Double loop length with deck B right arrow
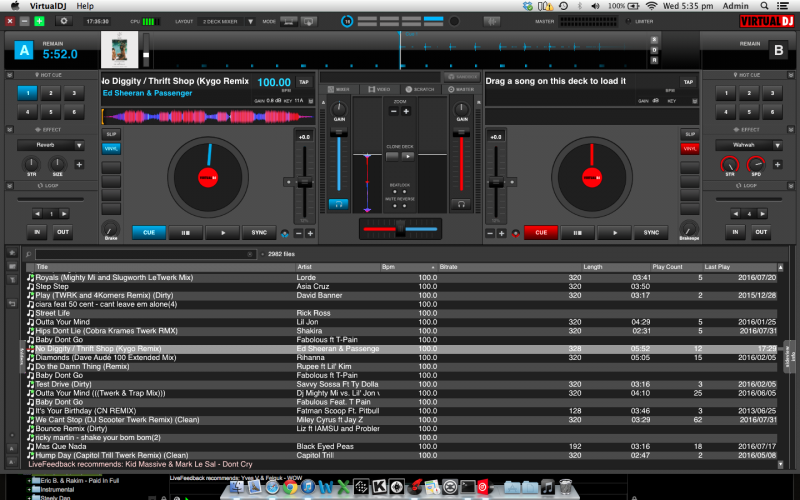The height and width of the screenshot is (500, 800). tap(762, 214)
